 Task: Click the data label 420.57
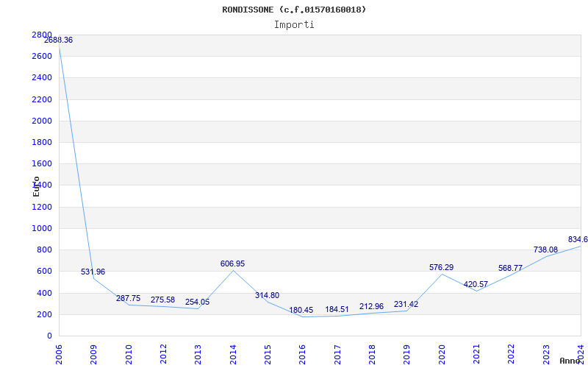pyautogui.click(x=476, y=285)
